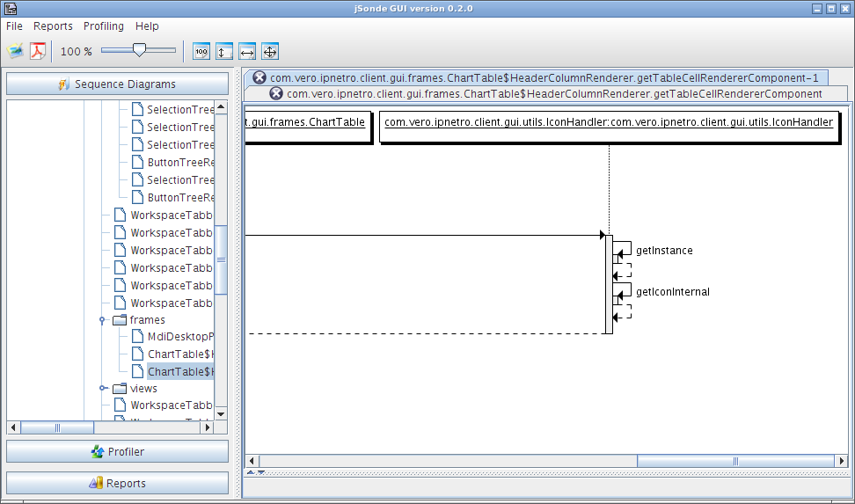Switch to the second getTableCellRendererComponent tab
The height and width of the screenshot is (504, 855).
click(546, 94)
